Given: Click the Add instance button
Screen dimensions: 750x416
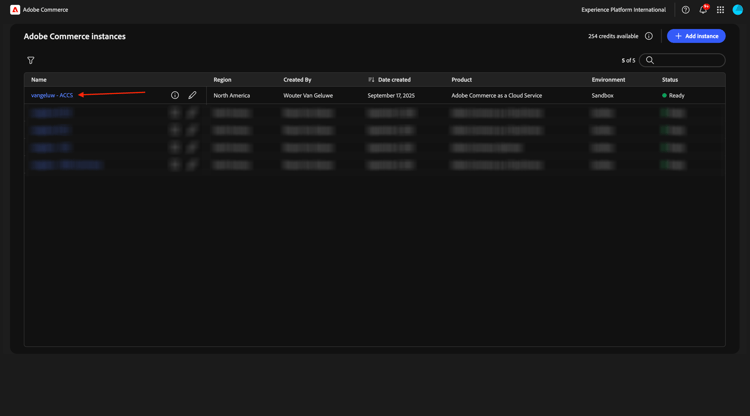Looking at the screenshot, I should [696, 36].
